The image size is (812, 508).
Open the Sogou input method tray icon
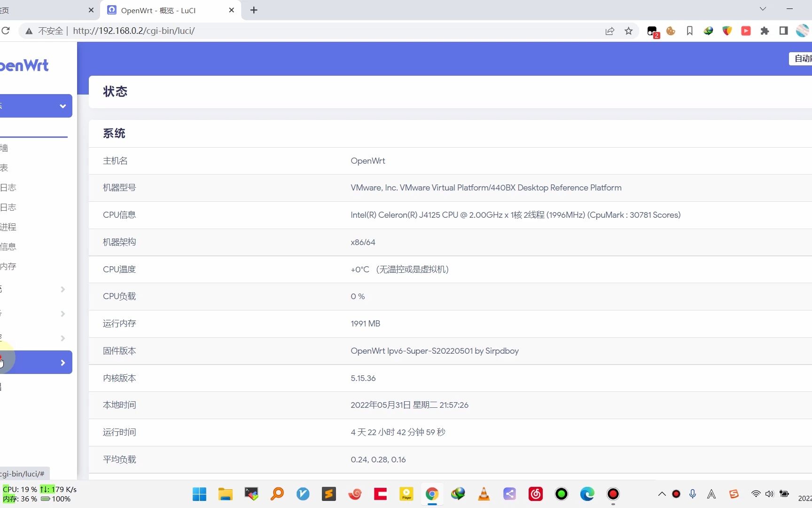[x=734, y=494]
